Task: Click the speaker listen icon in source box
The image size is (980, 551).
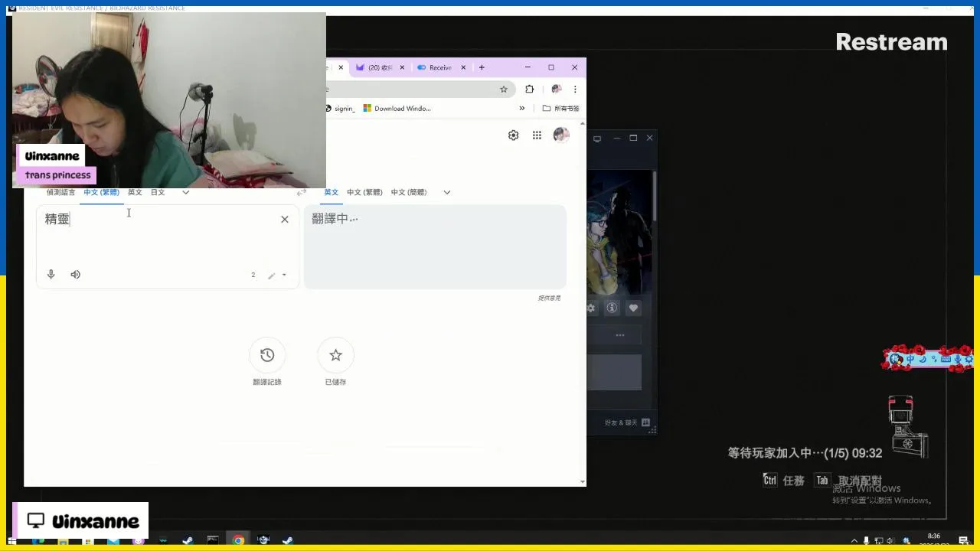Action: coord(76,274)
